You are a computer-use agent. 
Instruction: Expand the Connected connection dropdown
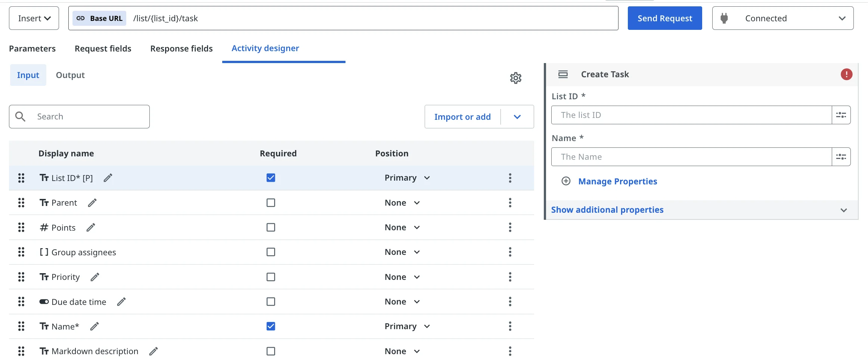(x=841, y=18)
